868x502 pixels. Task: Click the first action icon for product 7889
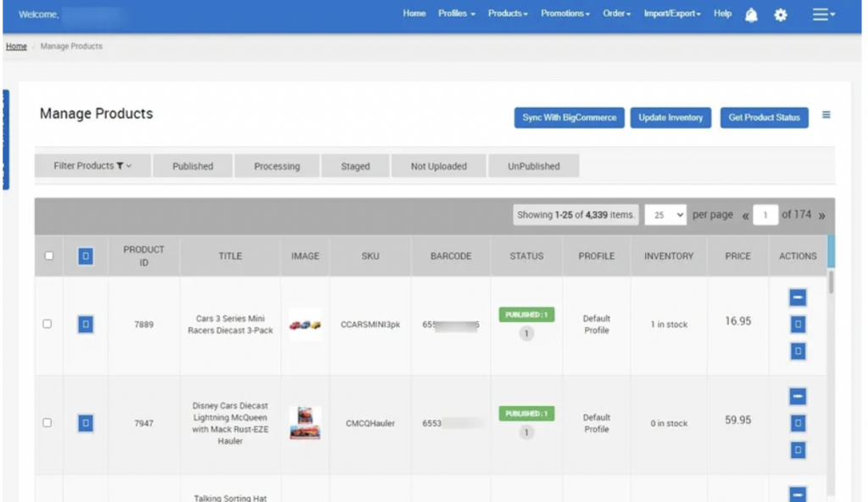pos(797,298)
